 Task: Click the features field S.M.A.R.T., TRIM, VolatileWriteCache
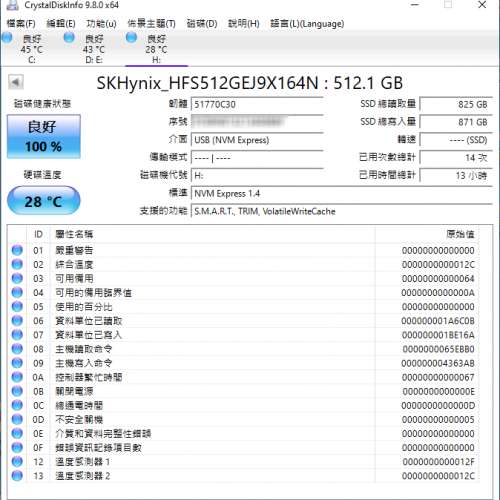(342, 211)
